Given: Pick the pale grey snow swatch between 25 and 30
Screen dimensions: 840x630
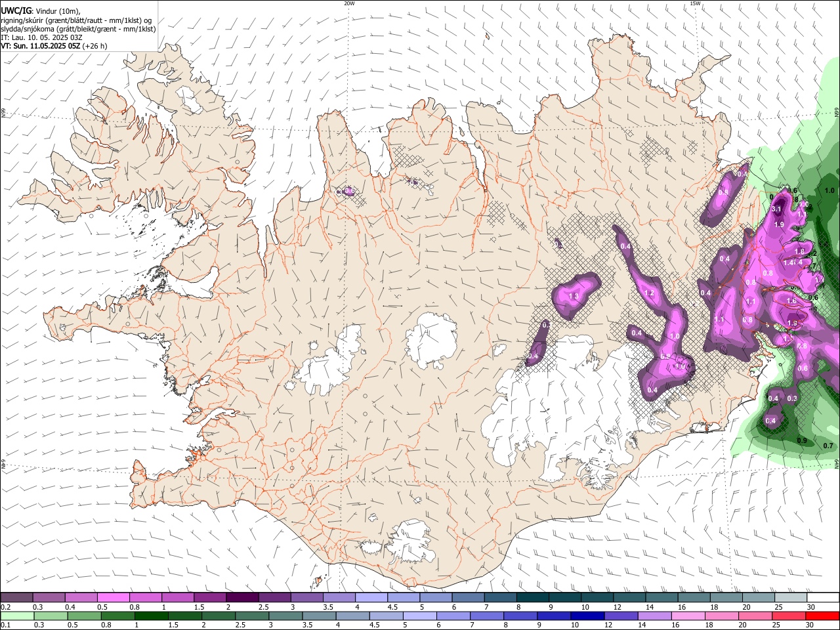Looking at the screenshot, I should [791, 598].
